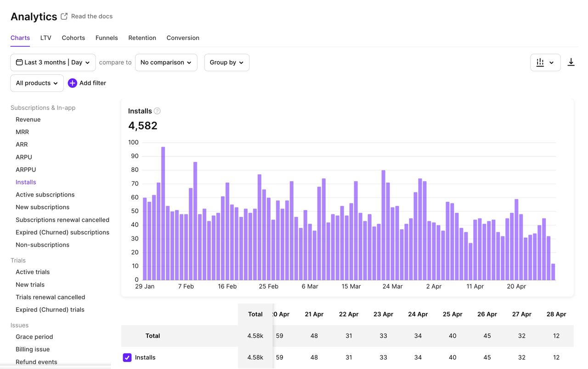Open the "Read the docs" link

point(91,16)
